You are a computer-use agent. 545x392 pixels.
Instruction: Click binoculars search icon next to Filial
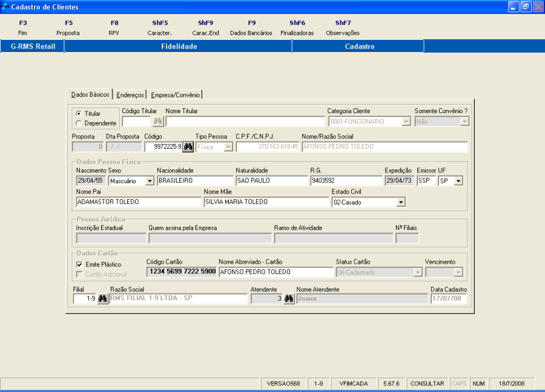click(x=102, y=299)
